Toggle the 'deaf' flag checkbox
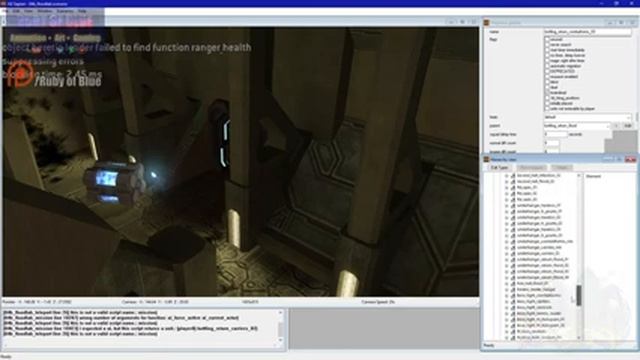 [x=547, y=87]
